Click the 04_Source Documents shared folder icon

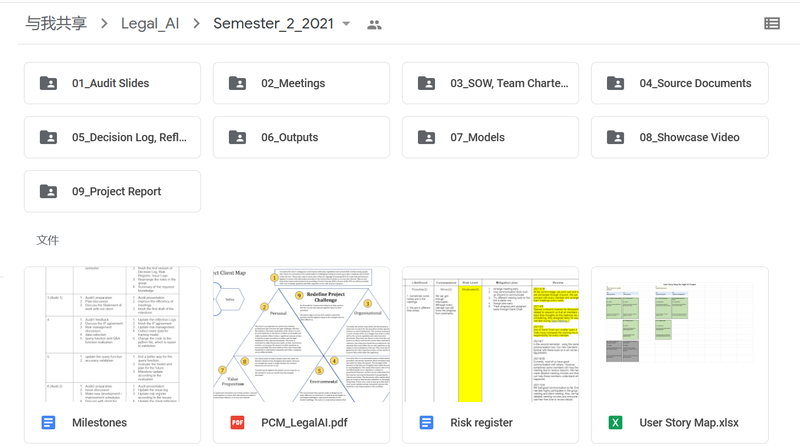615,83
